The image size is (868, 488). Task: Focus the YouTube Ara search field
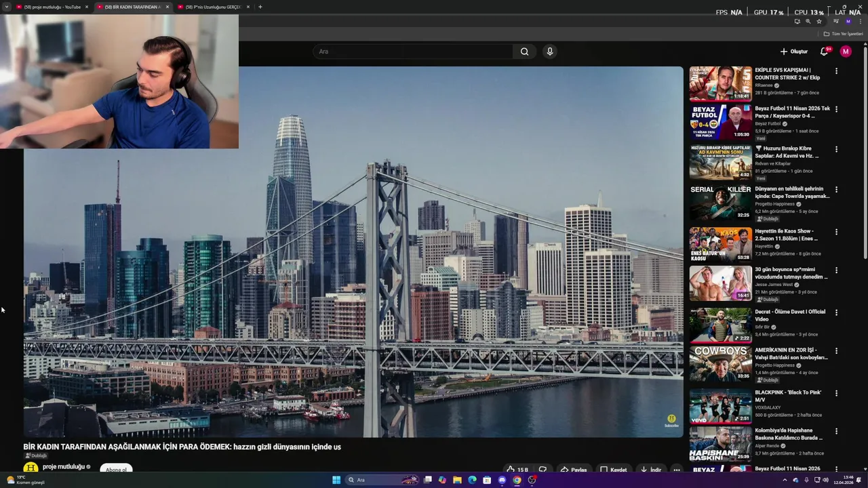click(414, 52)
